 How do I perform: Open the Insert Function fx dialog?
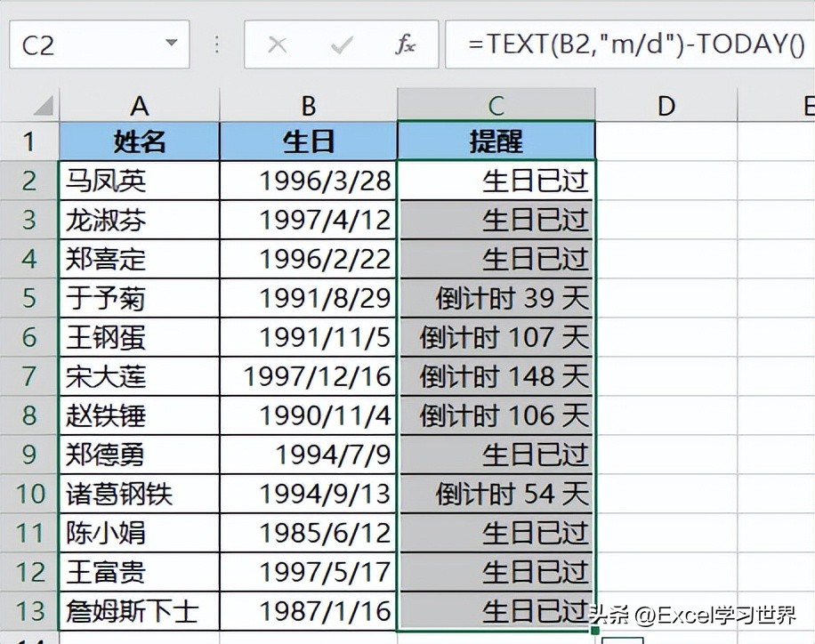[x=405, y=44]
